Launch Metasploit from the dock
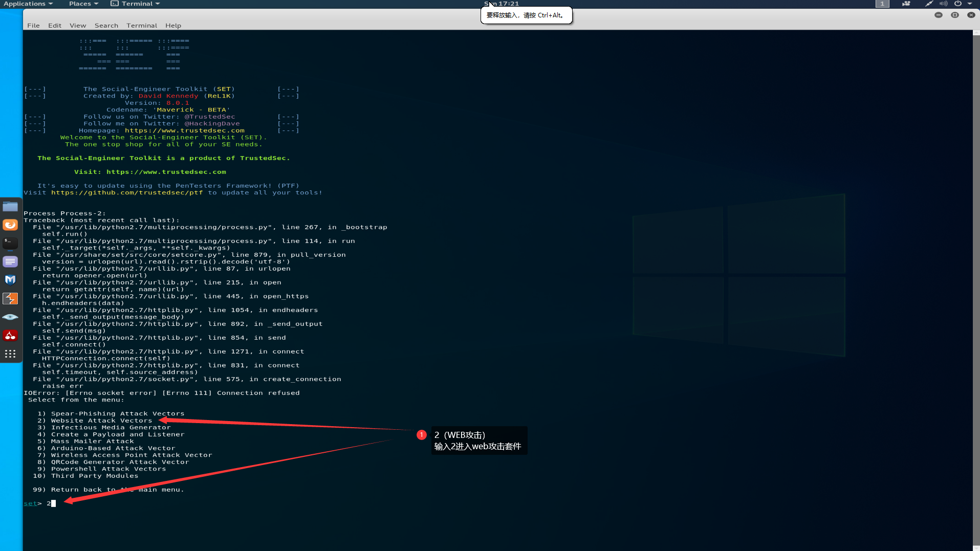The height and width of the screenshot is (551, 980). point(10,280)
